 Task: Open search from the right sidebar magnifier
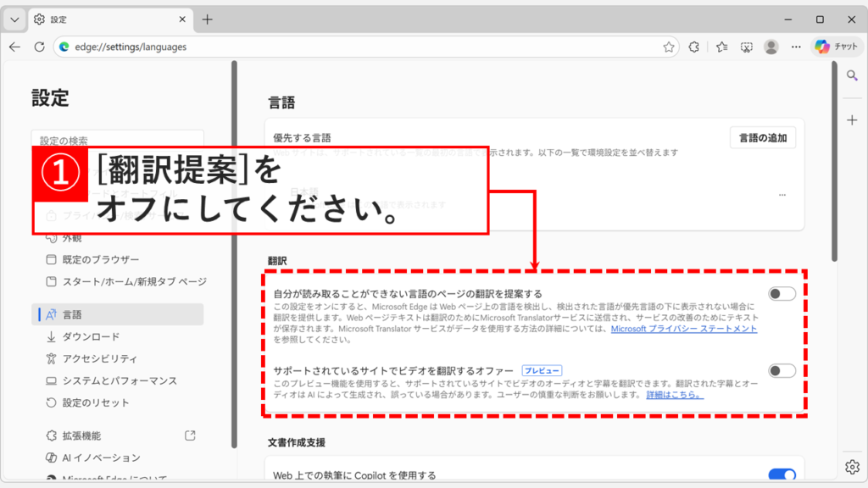coord(852,75)
